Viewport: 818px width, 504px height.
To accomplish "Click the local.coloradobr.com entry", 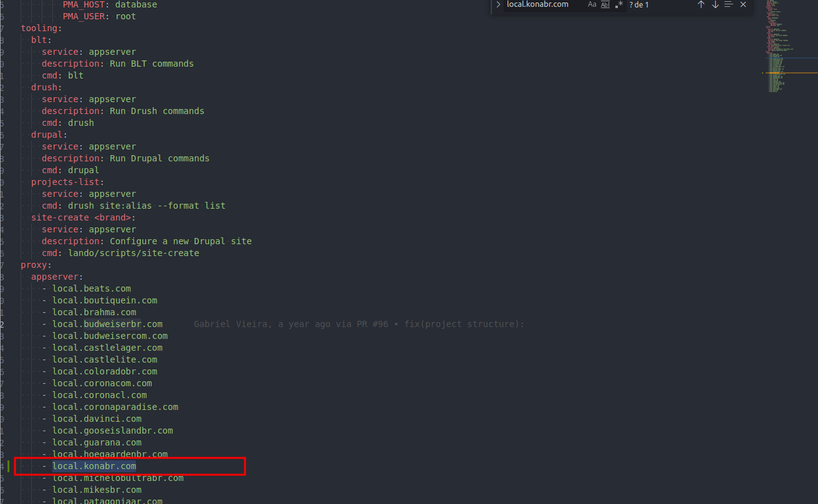I will pos(105,371).
